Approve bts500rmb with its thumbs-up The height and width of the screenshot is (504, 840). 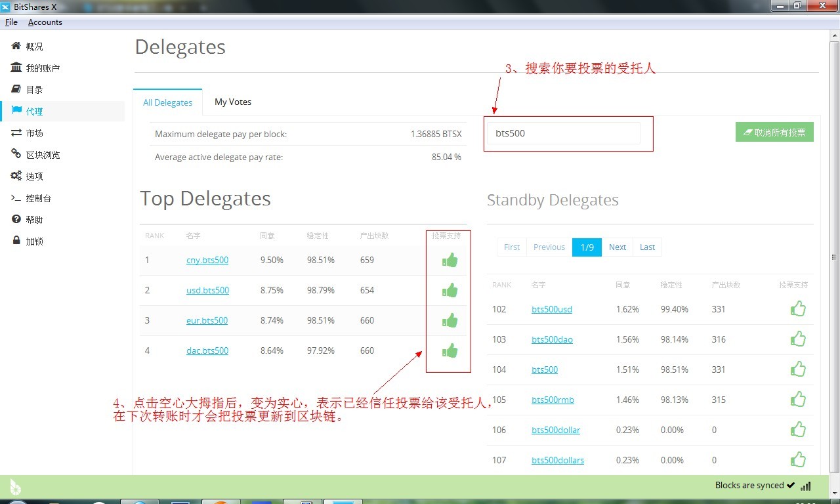pyautogui.click(x=798, y=399)
